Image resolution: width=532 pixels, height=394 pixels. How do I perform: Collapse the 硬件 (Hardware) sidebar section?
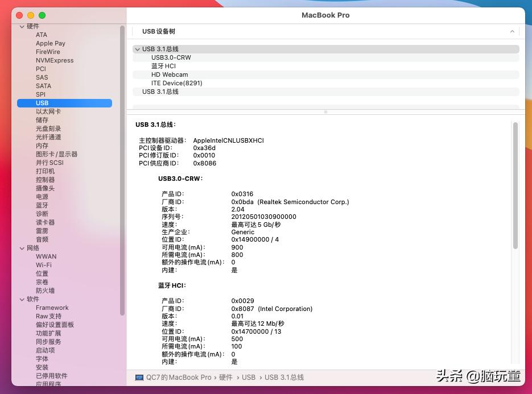click(x=22, y=27)
